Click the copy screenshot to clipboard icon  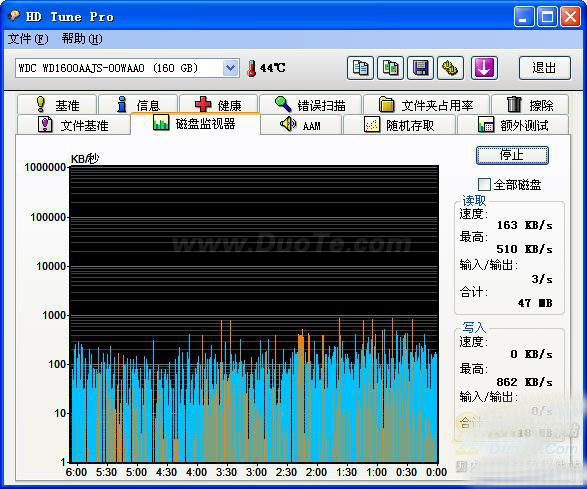point(390,68)
